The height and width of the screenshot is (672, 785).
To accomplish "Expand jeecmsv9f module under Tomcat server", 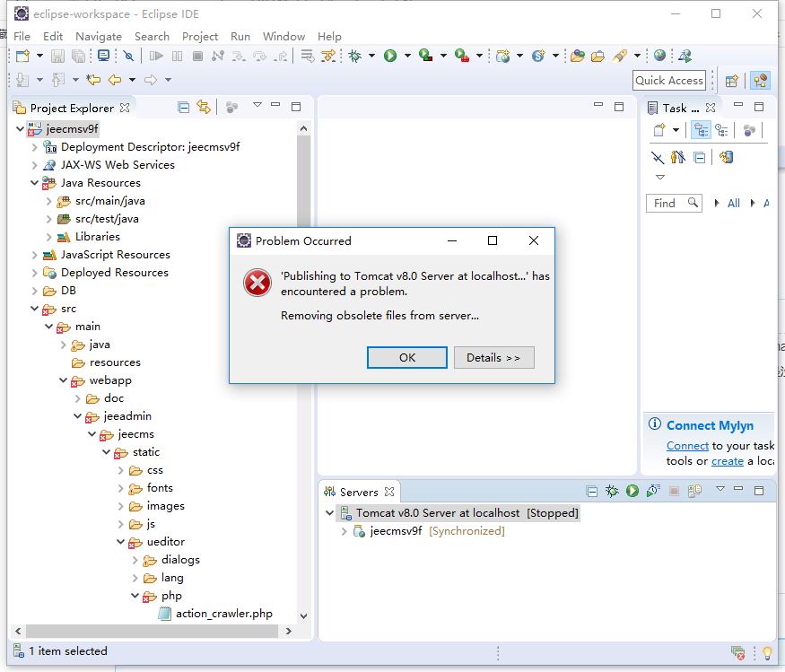I will click(x=344, y=531).
